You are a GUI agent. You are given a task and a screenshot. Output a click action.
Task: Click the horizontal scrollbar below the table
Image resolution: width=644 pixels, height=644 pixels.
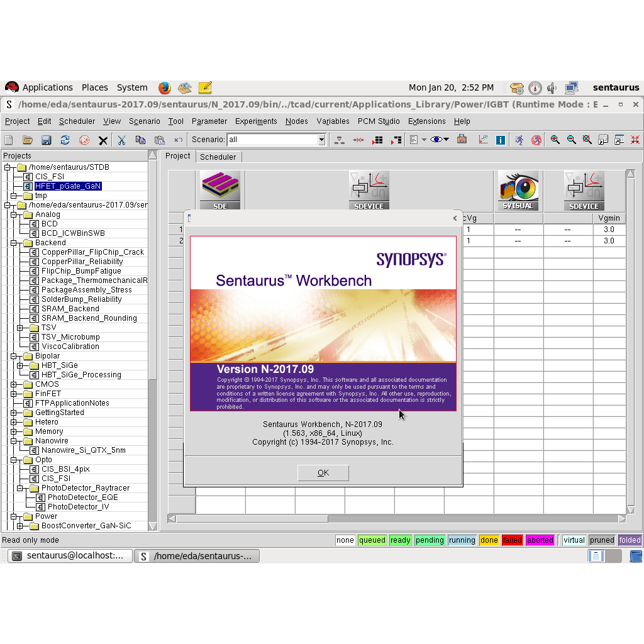[397, 519]
